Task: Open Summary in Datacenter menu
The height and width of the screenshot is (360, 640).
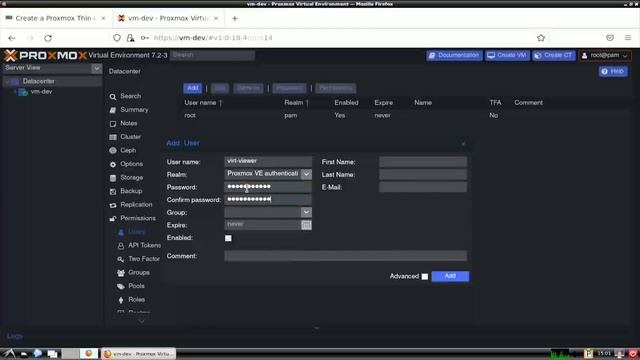Action: tap(134, 110)
